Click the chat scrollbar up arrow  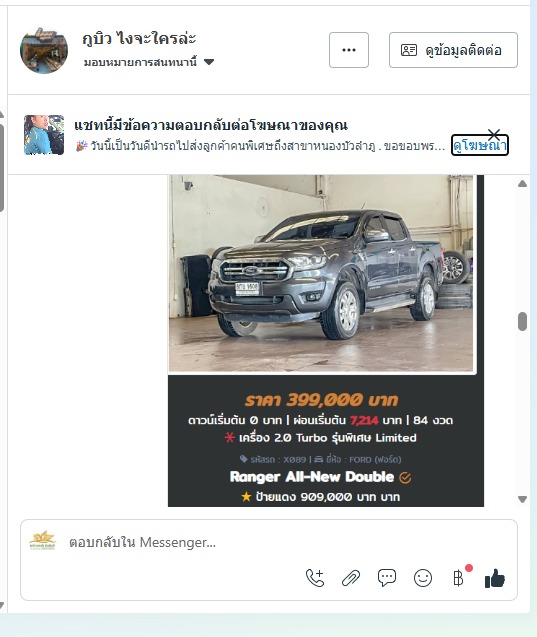[x=522, y=184]
